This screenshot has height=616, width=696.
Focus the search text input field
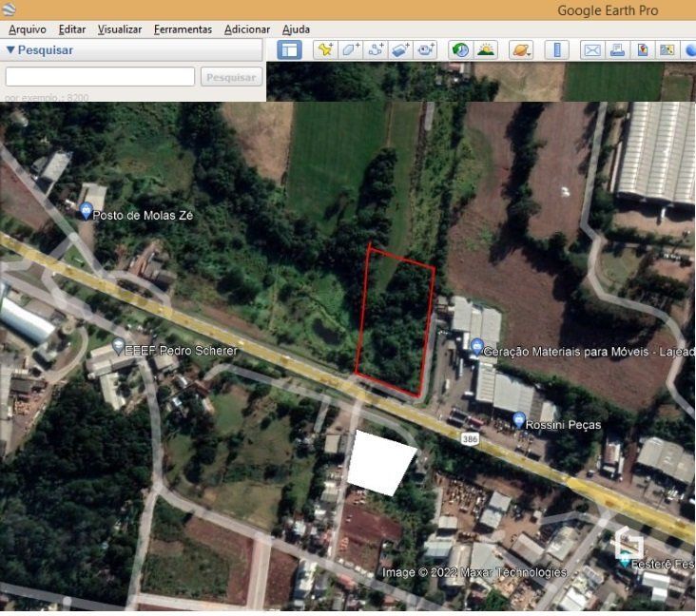tap(101, 77)
